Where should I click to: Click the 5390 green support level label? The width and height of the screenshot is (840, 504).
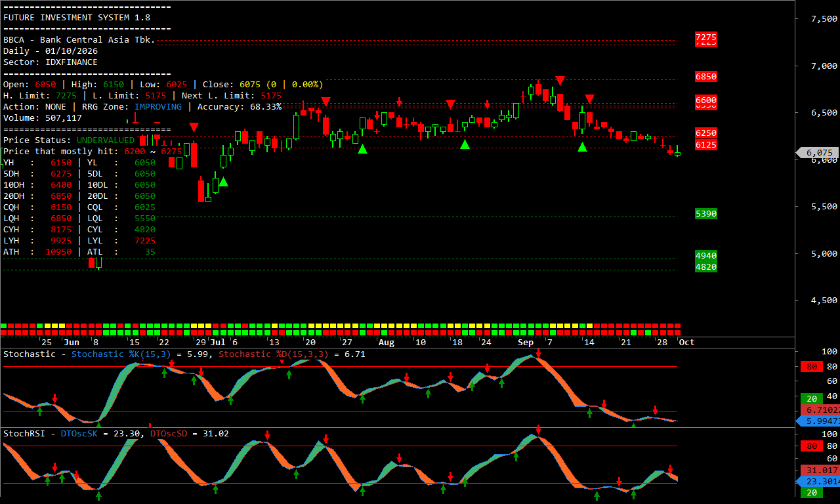[x=706, y=214]
